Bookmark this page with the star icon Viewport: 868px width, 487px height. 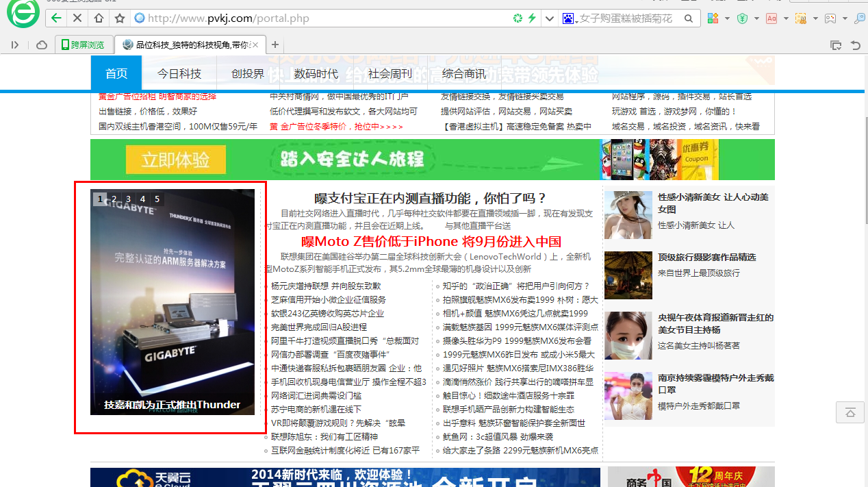click(120, 18)
